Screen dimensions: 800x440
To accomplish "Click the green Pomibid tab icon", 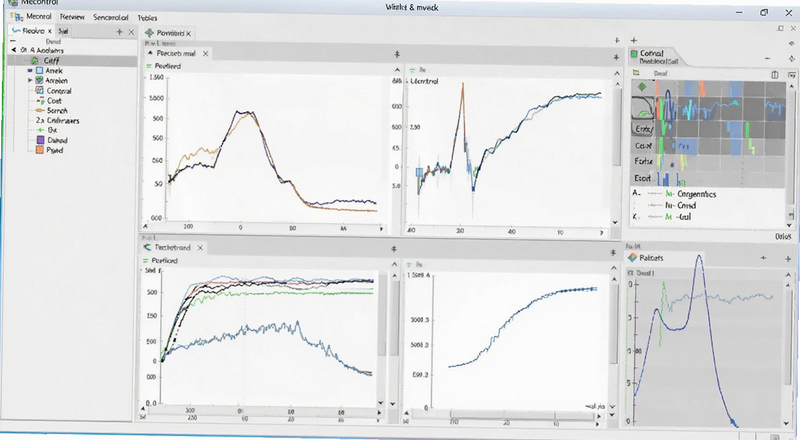I will click(149, 33).
